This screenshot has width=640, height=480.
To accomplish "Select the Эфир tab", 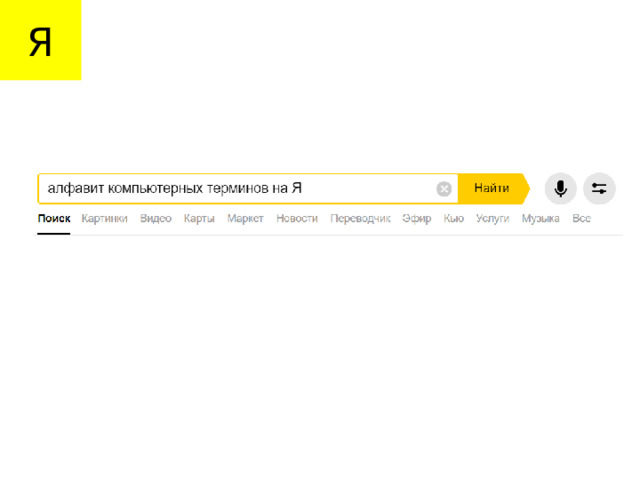I will coord(416,219).
